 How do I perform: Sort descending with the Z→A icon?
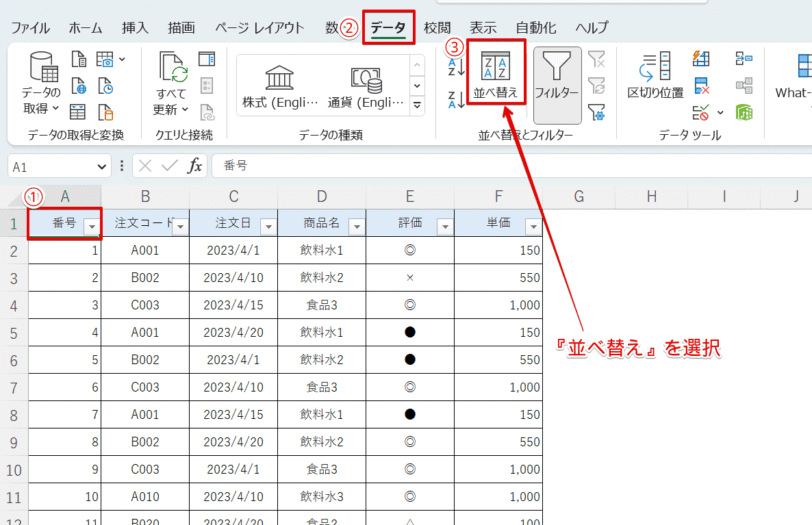click(x=456, y=99)
